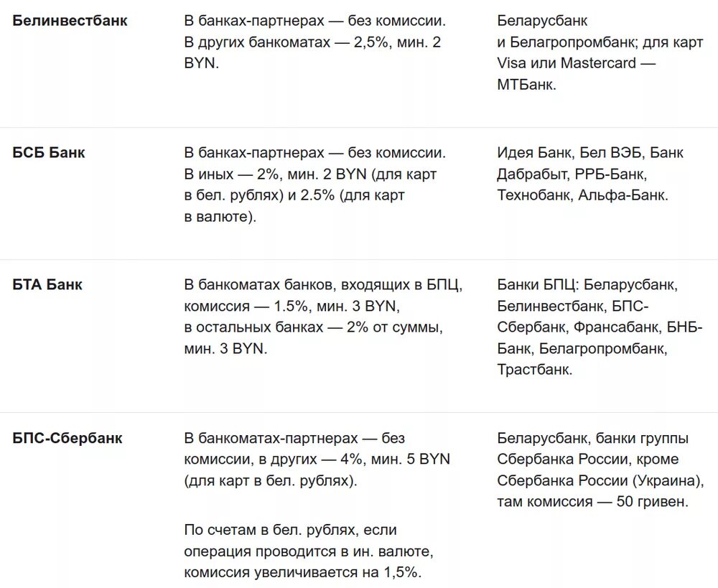Click the "2,5%, мин. 2" commission text
This screenshot has height=588, width=718.
coord(397,42)
